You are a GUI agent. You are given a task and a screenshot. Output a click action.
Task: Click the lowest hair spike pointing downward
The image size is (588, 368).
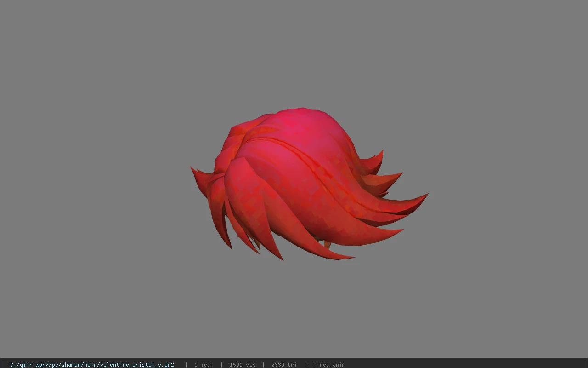click(281, 257)
